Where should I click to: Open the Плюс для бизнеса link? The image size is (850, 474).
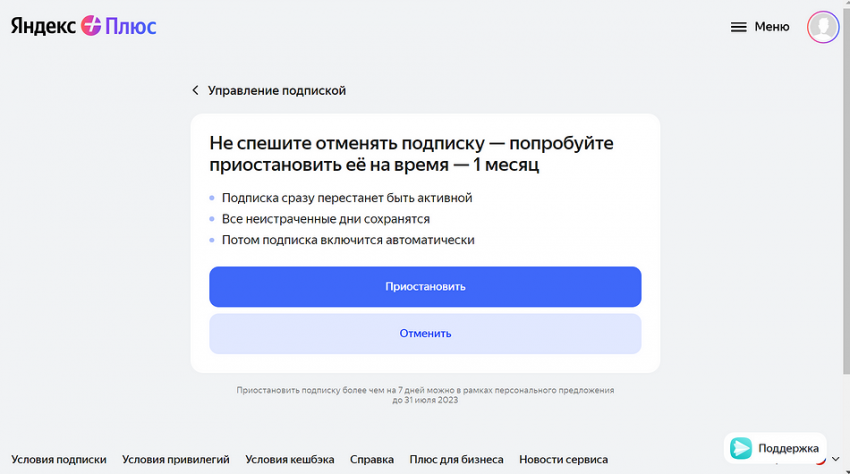point(456,460)
